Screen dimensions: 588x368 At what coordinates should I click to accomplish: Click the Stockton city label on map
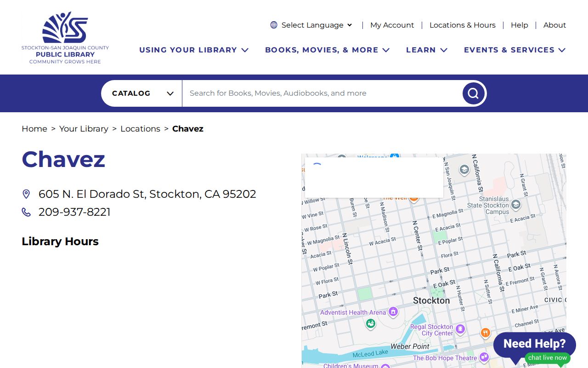[431, 300]
